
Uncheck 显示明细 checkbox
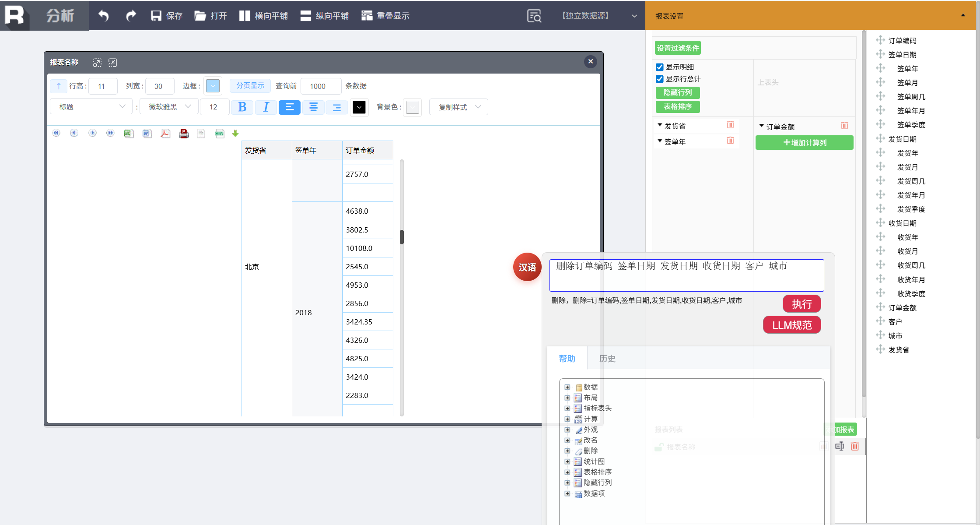[x=660, y=67]
